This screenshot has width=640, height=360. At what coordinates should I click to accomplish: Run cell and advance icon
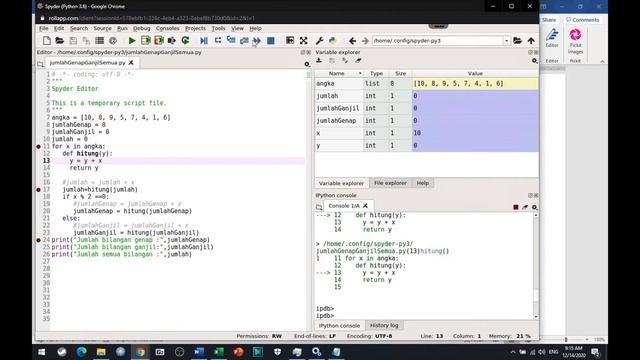pos(159,40)
